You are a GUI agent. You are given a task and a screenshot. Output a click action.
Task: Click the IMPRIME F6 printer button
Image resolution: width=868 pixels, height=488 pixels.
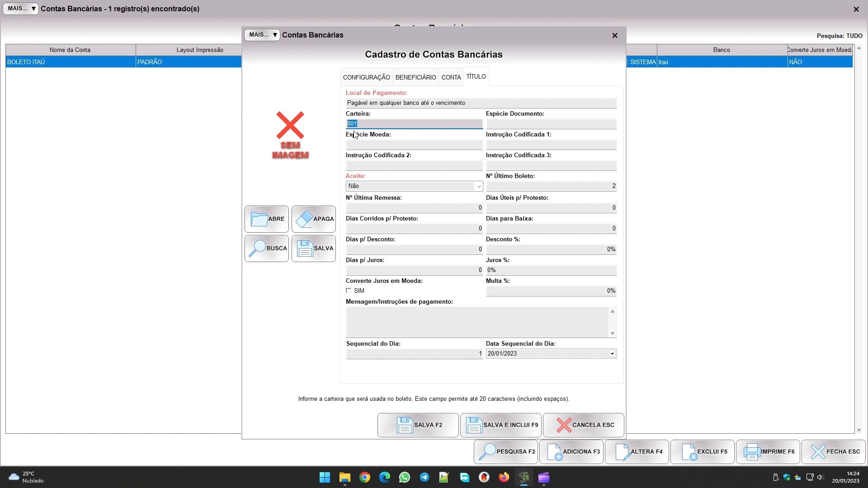pos(768,452)
